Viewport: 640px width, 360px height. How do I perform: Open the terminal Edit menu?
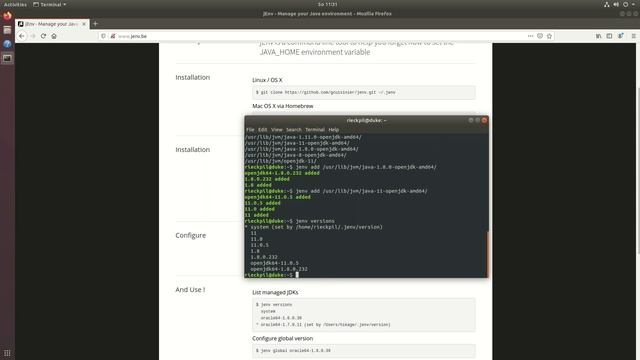(x=262, y=129)
